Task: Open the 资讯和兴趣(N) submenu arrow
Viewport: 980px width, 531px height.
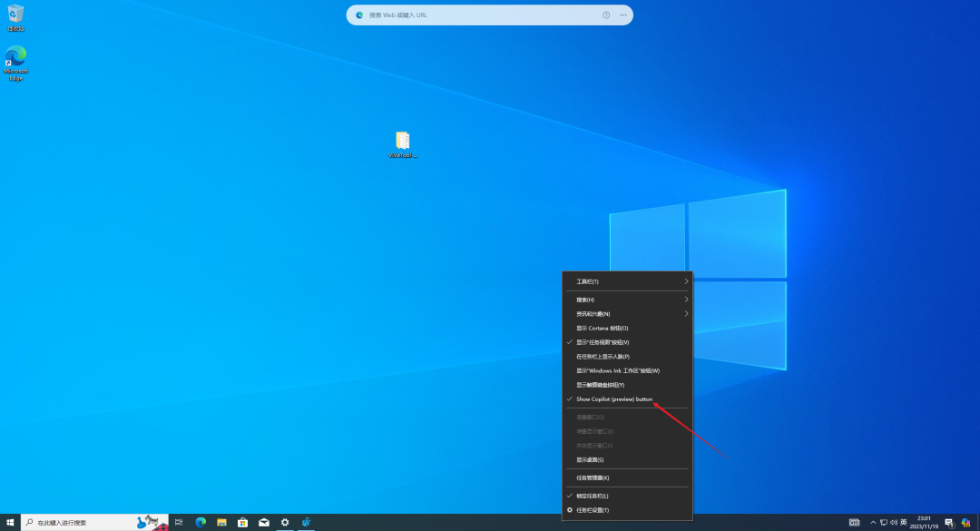Action: tap(686, 314)
